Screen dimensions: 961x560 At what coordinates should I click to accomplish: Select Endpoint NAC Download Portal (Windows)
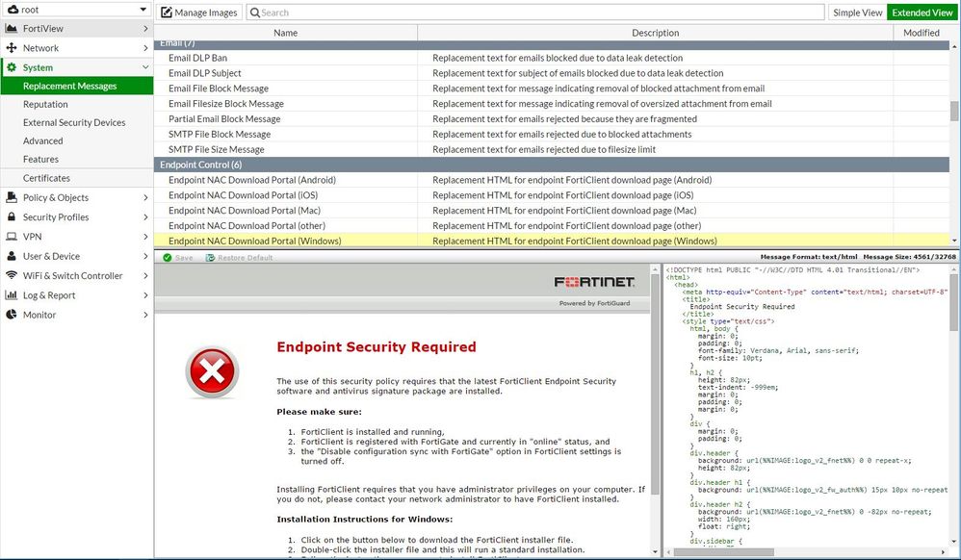pos(552,241)
